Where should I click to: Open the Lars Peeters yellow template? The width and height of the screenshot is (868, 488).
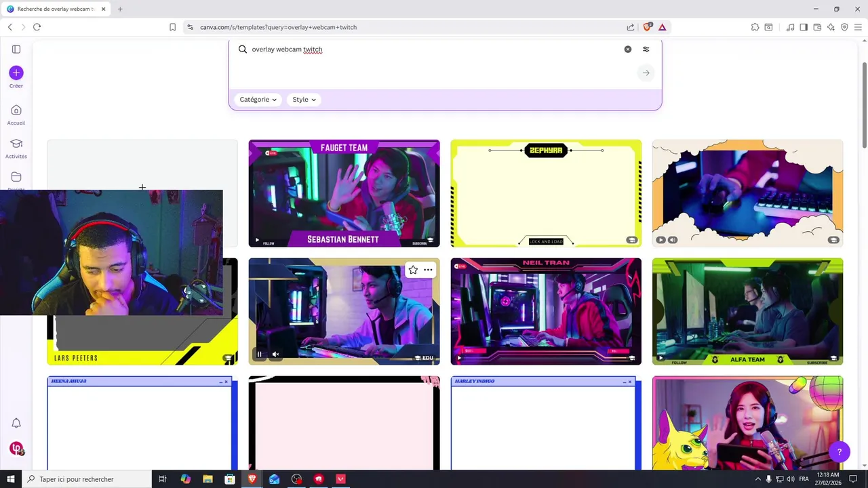[142, 340]
